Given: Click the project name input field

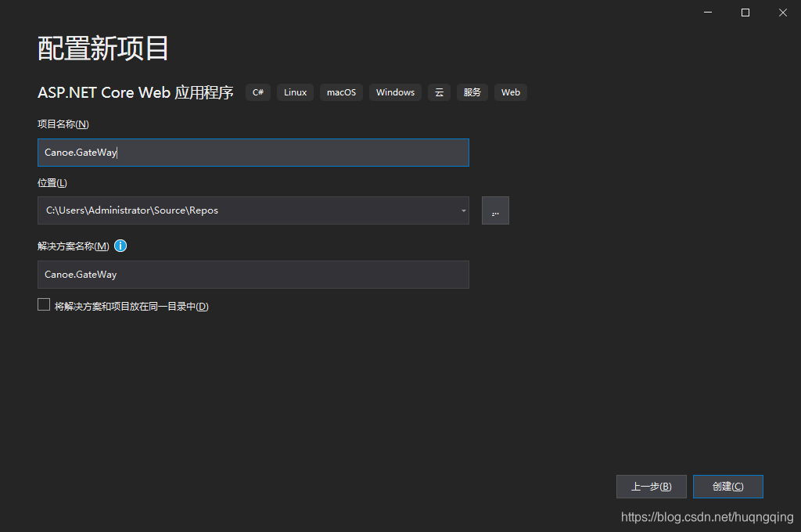Looking at the screenshot, I should click(253, 153).
